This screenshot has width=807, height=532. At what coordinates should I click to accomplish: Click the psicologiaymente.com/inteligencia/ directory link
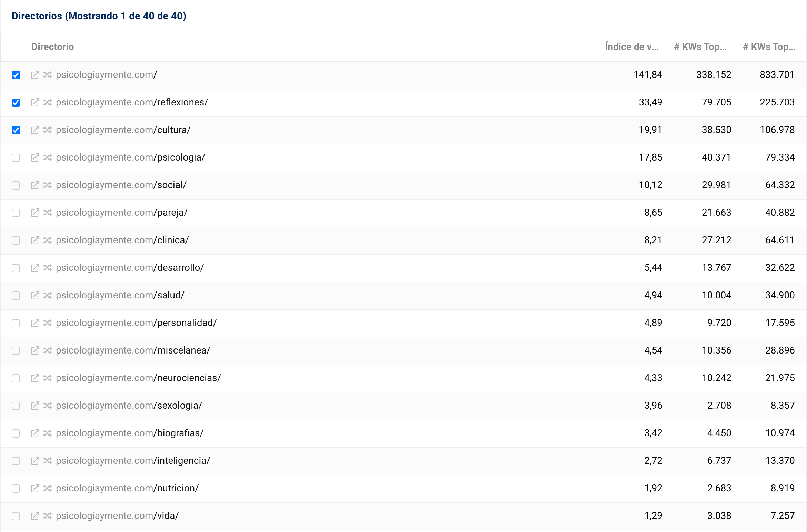click(x=133, y=461)
